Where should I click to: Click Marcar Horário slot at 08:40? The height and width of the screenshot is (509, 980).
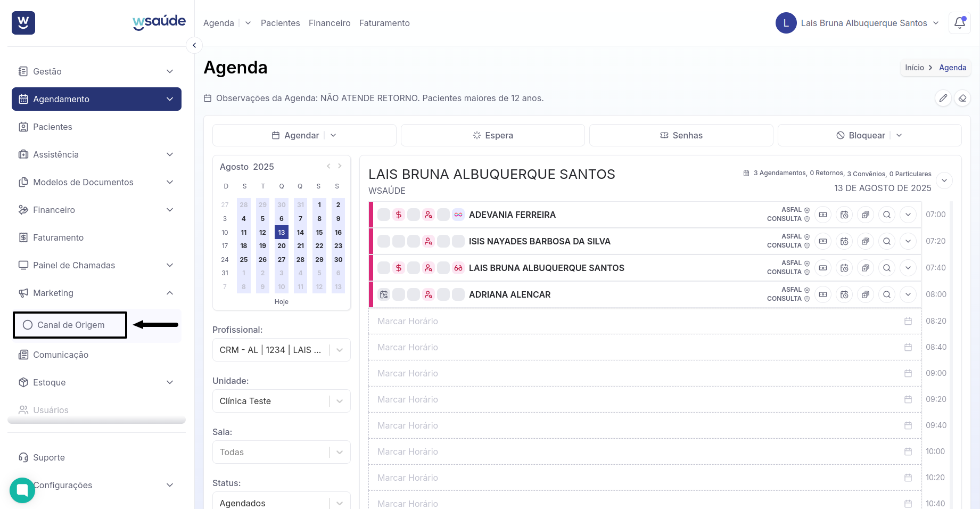coord(645,347)
